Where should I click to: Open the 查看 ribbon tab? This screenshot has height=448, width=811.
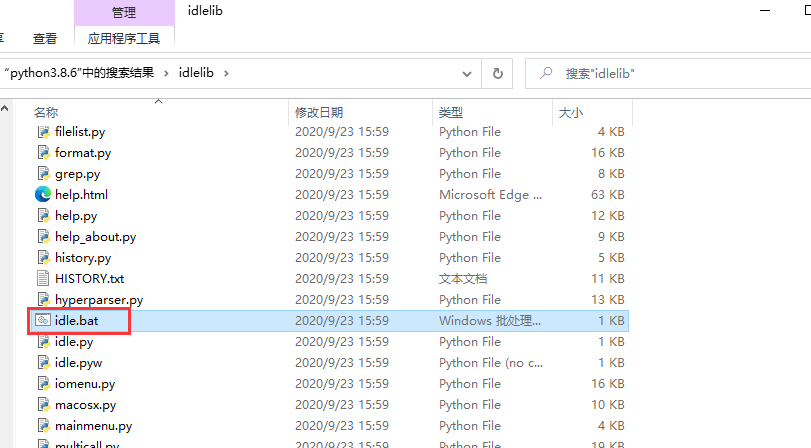[45, 39]
